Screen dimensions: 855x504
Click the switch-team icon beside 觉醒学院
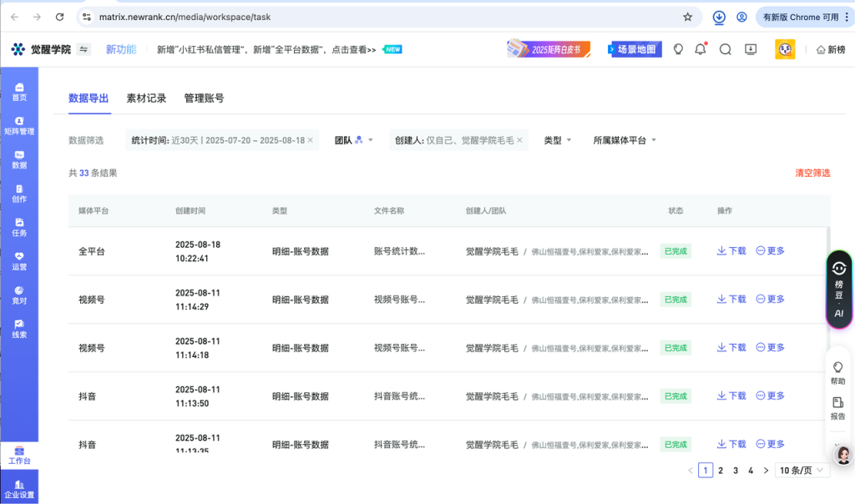(x=83, y=49)
